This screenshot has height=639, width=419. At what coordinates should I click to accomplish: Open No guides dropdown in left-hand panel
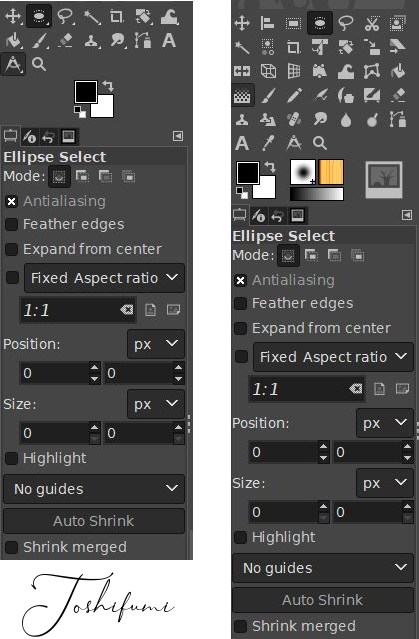coord(94,489)
